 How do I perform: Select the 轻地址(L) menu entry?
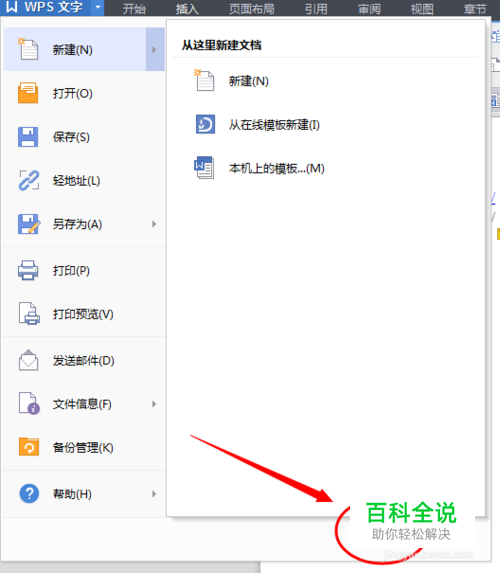(x=84, y=181)
